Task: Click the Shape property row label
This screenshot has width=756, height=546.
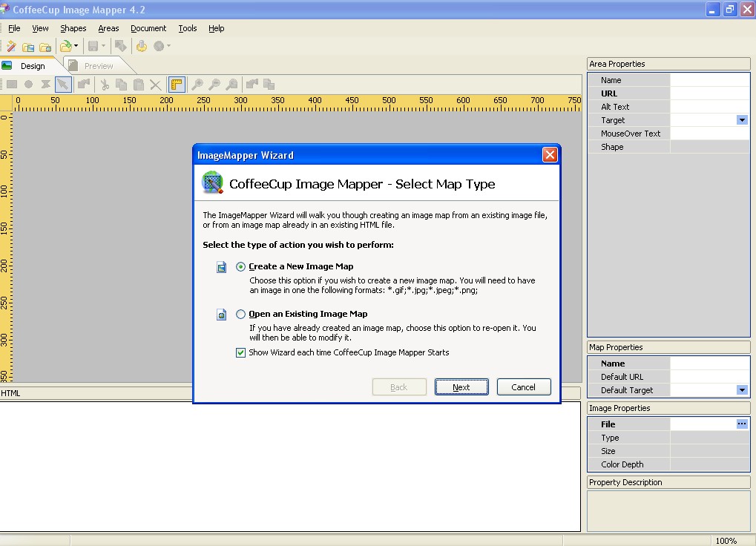Action: (x=612, y=147)
